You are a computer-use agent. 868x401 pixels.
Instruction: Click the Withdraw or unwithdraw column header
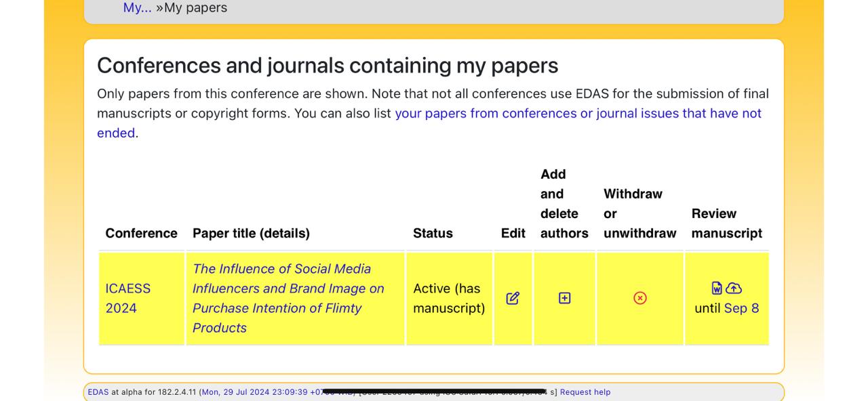[639, 213]
